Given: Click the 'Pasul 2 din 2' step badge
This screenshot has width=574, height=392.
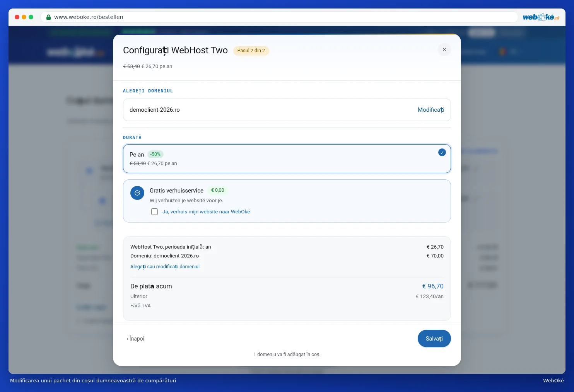Looking at the screenshot, I should (251, 51).
